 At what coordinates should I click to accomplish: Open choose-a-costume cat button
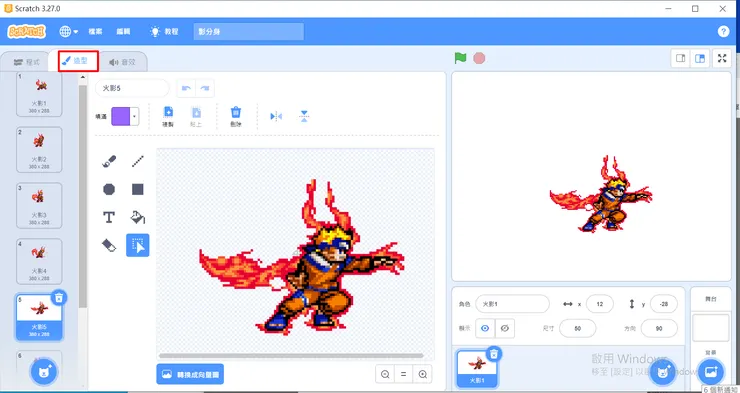[44, 372]
